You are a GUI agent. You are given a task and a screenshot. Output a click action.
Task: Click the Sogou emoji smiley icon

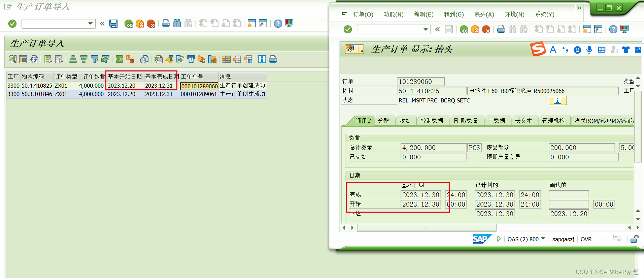577,50
